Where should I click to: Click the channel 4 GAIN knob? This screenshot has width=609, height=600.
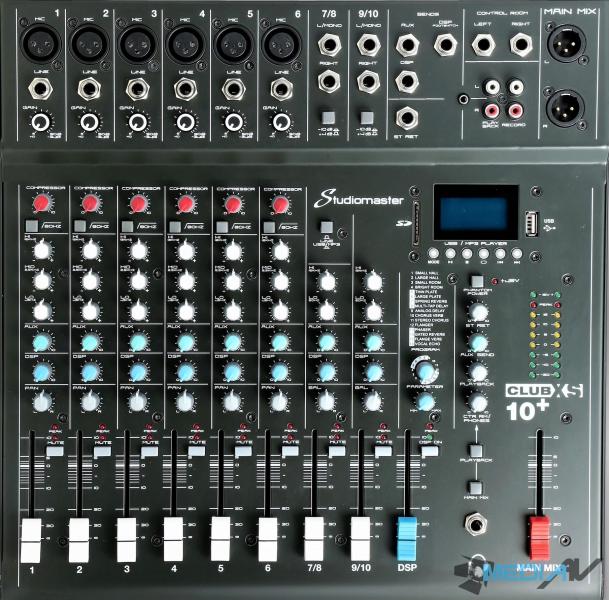point(185,122)
